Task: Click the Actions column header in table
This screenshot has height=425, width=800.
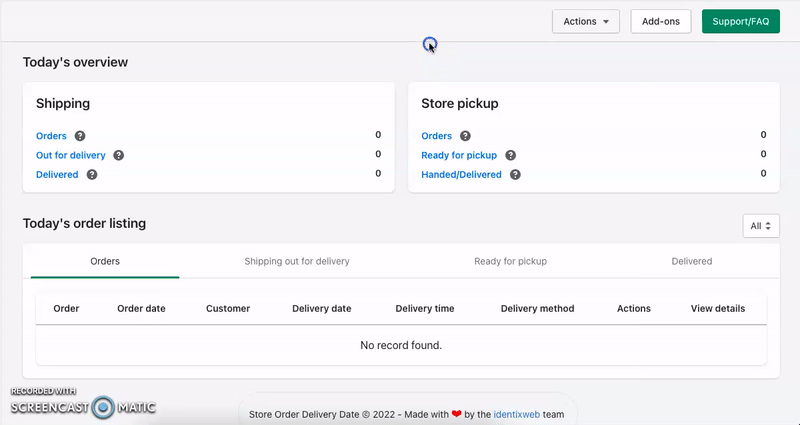Action: tap(634, 309)
